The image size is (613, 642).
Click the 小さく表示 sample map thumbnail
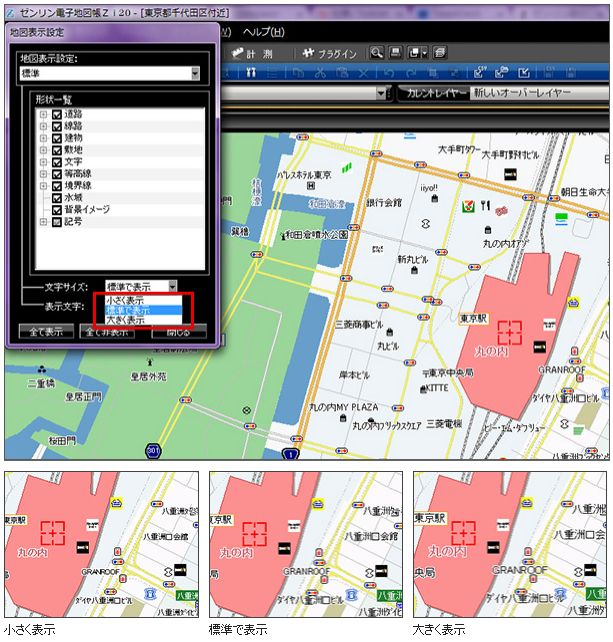[102, 544]
